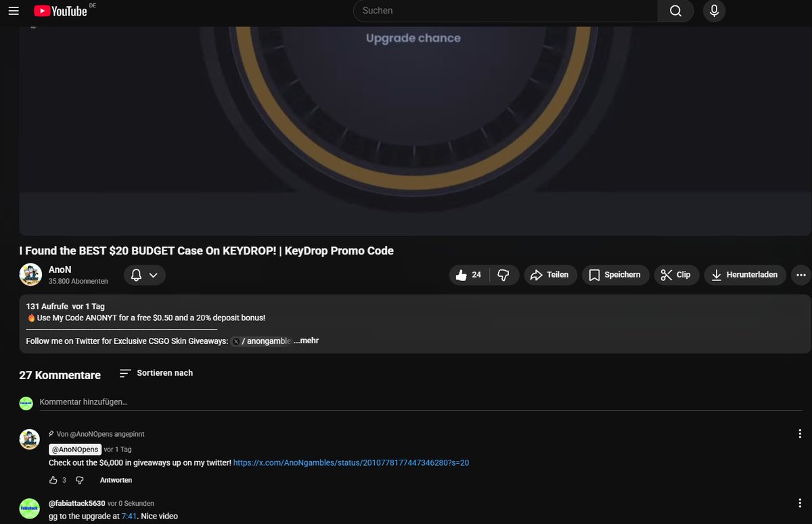Click the video player area
This screenshot has height=524, width=812.
pyautogui.click(x=415, y=131)
